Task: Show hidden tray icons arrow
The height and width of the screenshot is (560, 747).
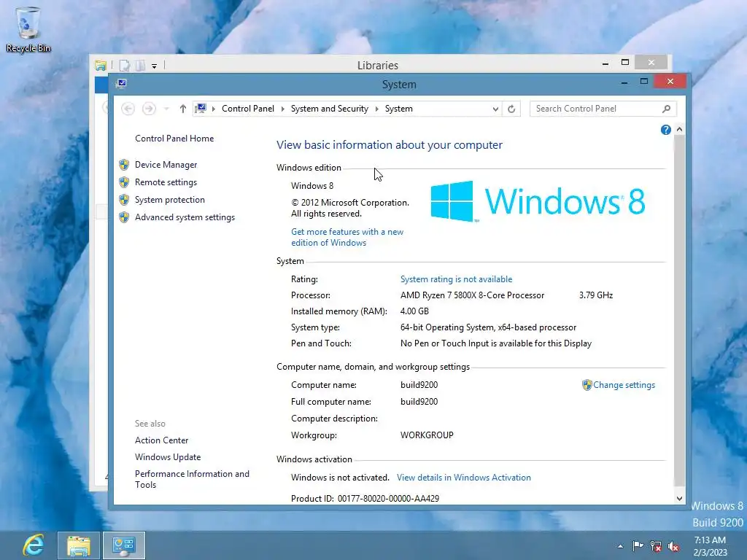Action: click(620, 546)
